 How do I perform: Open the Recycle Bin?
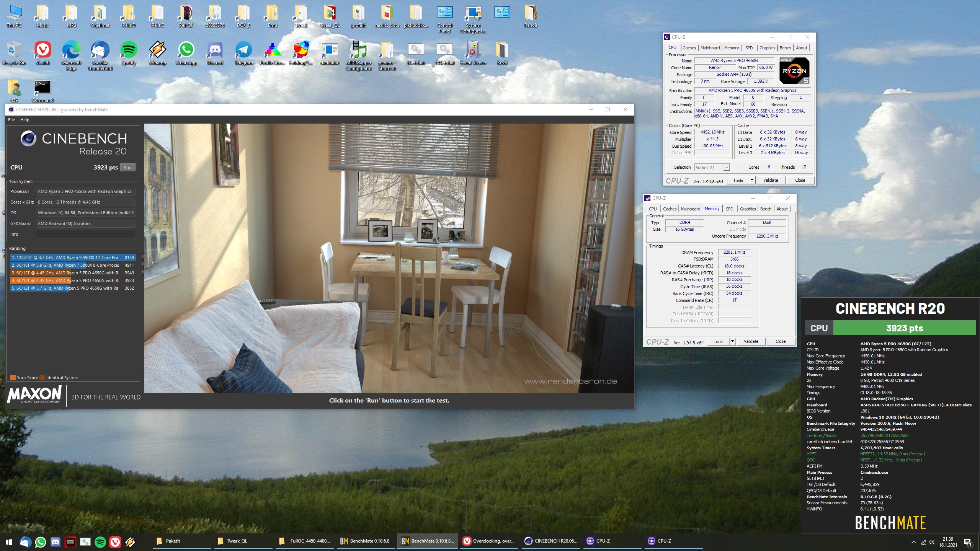click(14, 53)
